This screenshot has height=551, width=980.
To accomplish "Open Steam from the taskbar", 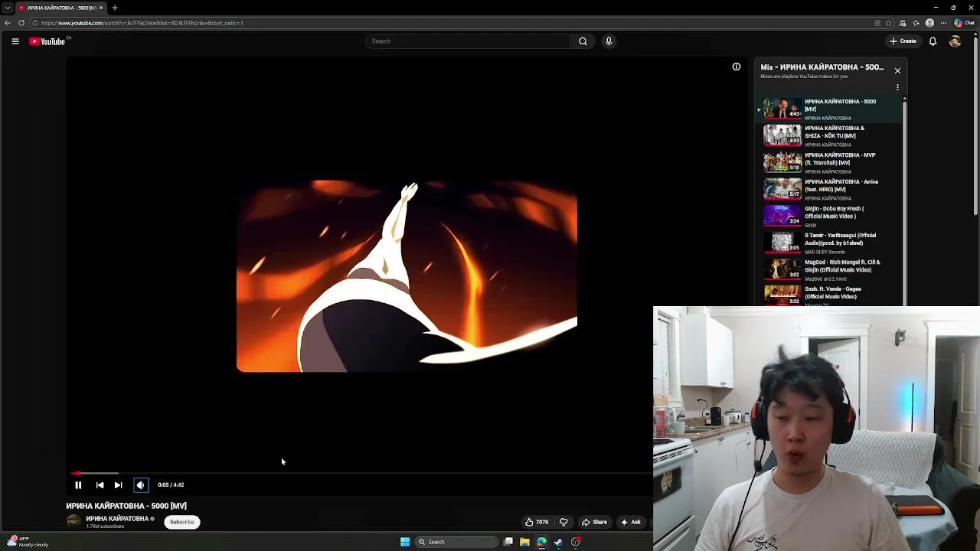I will (558, 542).
